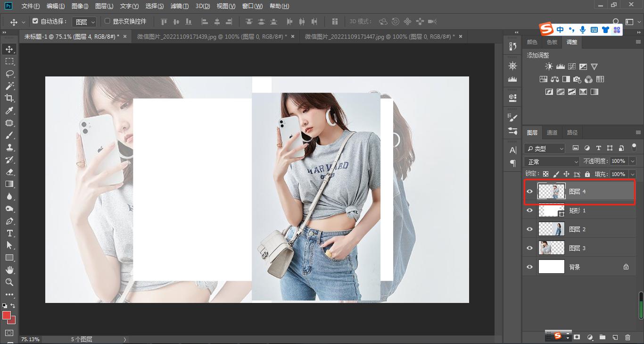Click the red foreground color swatch
The height and width of the screenshot is (344, 644).
click(7, 315)
